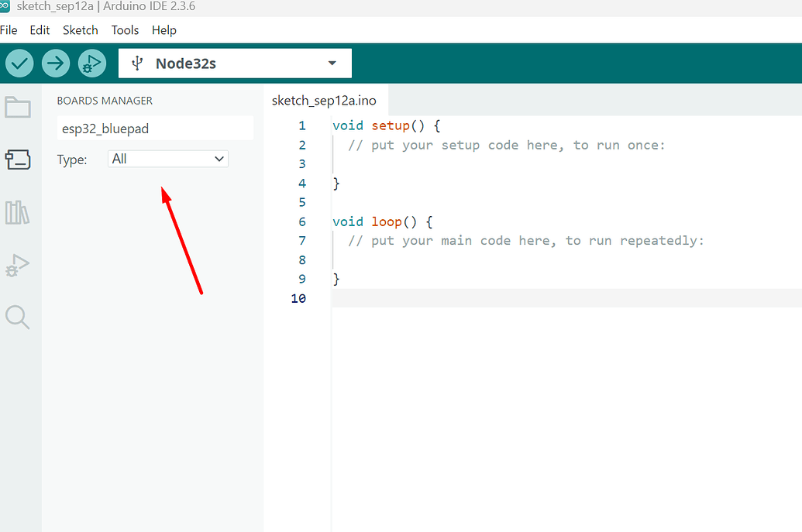Click the Verify checkmark button
802x532 pixels.
[19, 63]
